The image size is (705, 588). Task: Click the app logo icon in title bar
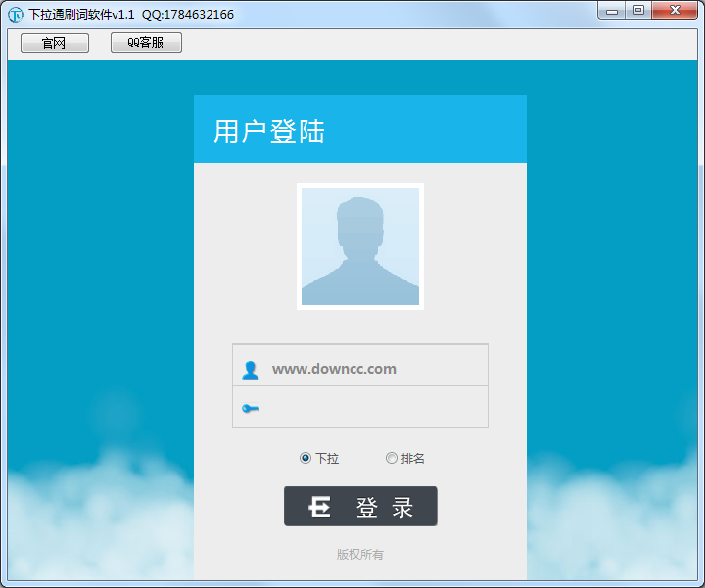click(x=16, y=15)
